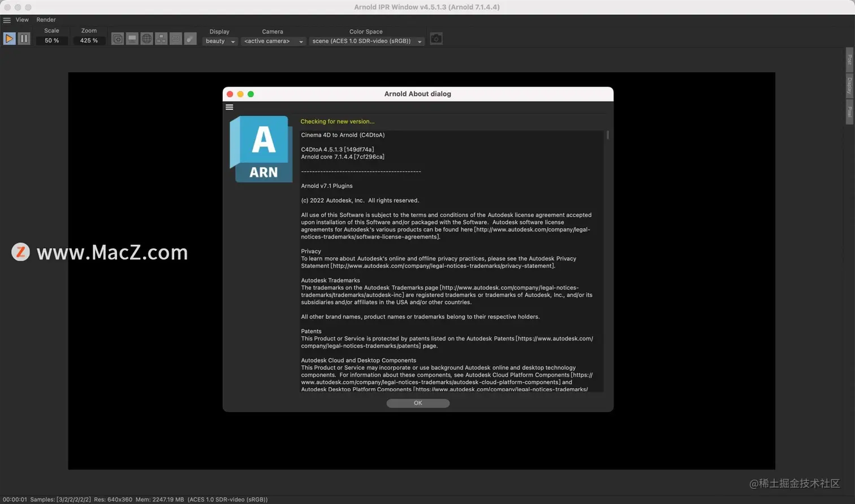Click the 'Patents' heading in the dialog
The image size is (855, 504).
click(311, 332)
